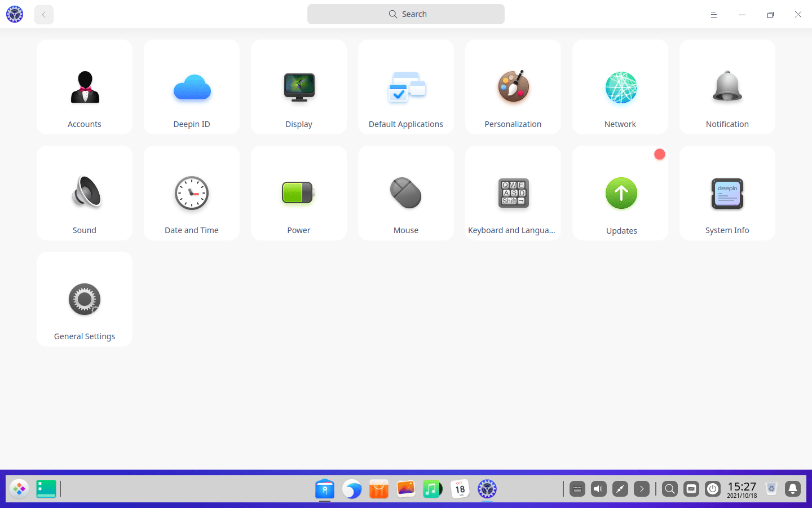Open Network settings

620,87
